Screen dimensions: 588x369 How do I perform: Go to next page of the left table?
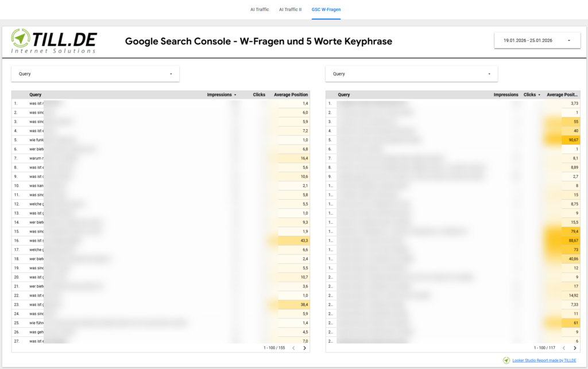[304, 347]
